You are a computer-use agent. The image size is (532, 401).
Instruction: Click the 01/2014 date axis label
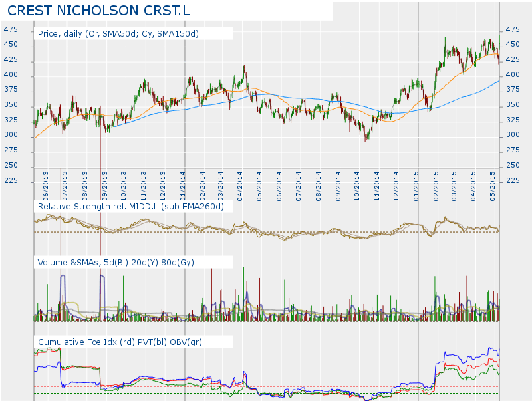(x=182, y=186)
